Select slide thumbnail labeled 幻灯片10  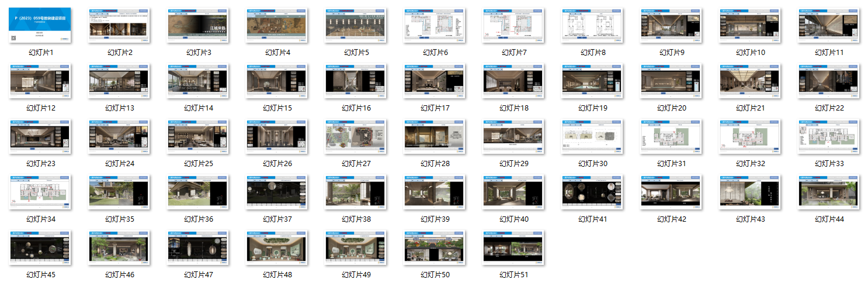(x=750, y=25)
